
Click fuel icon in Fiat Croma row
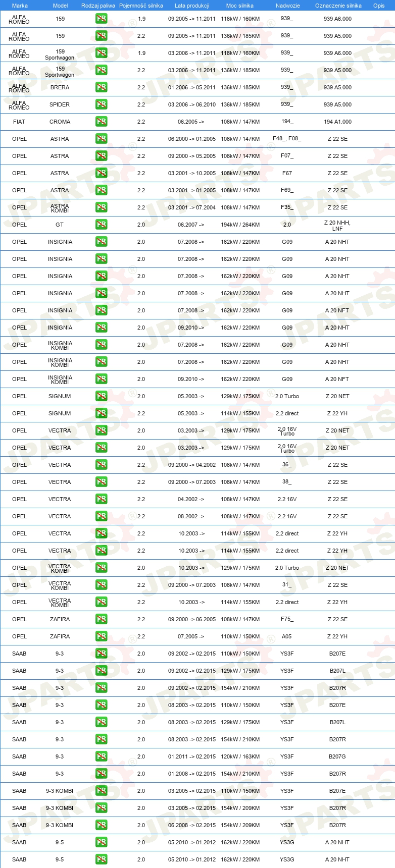(101, 122)
